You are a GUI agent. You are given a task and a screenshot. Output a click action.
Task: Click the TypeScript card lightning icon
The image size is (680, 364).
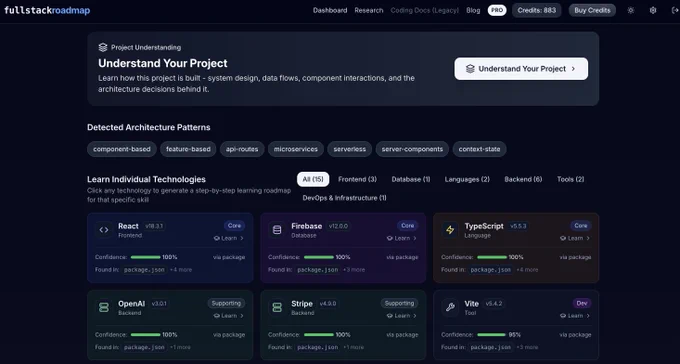pos(450,230)
